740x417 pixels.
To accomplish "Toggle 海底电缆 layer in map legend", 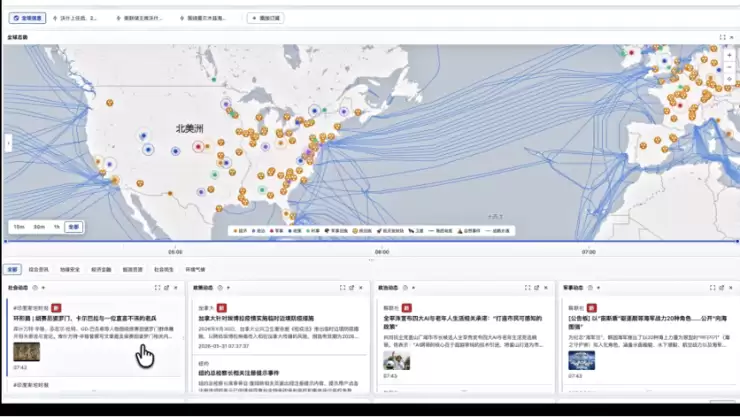I will coord(440,231).
